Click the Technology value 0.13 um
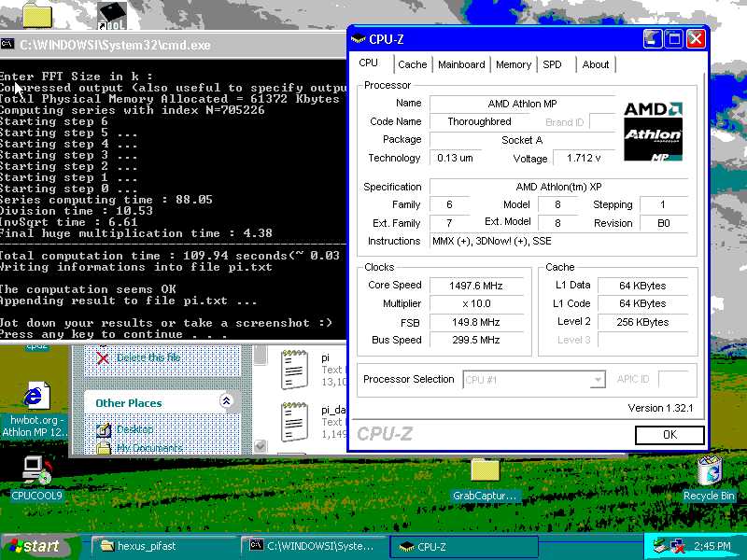747x560 pixels. pyautogui.click(x=455, y=158)
